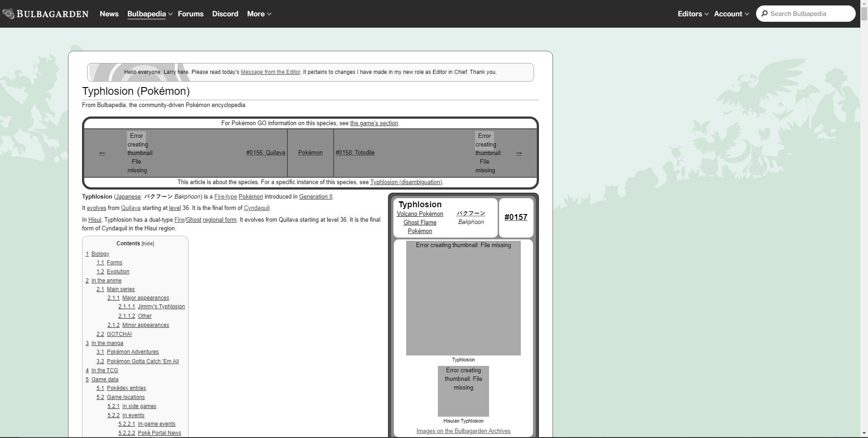Open Volcano Pokémon category link
Image resolution: width=868 pixels, height=438 pixels.
tap(420, 214)
